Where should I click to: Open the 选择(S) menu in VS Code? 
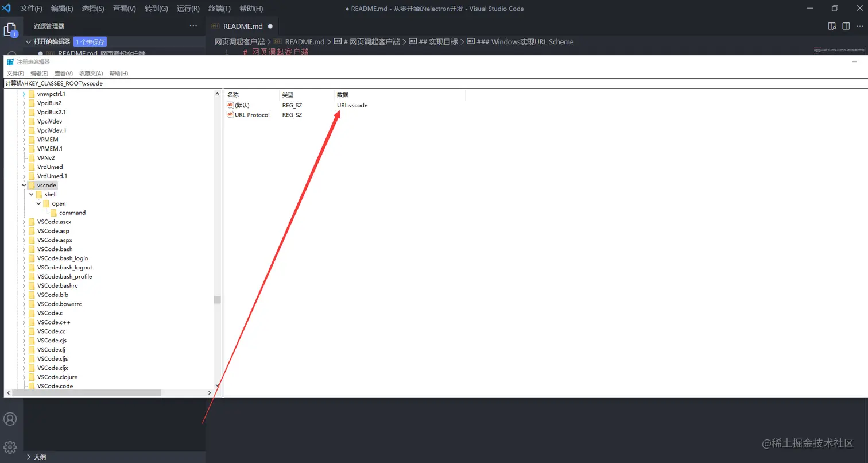coord(93,9)
